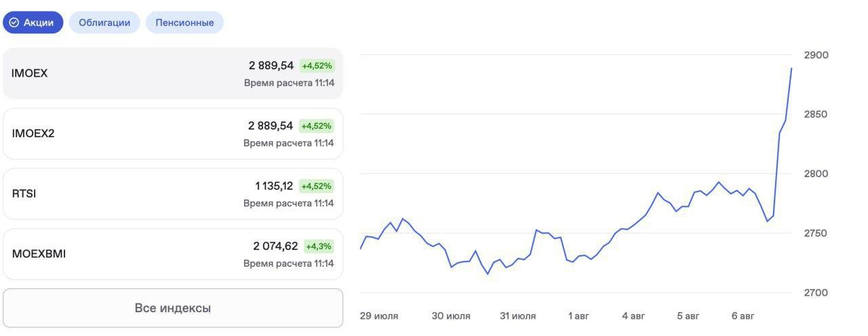Open the IMOEX index row
Screen dimensions: 868x336
(173, 73)
